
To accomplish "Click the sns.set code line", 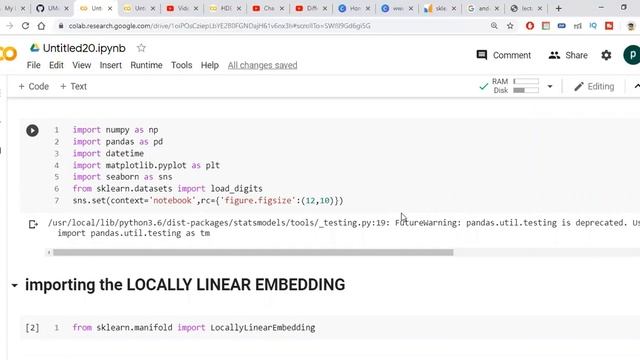I will point(208,201).
